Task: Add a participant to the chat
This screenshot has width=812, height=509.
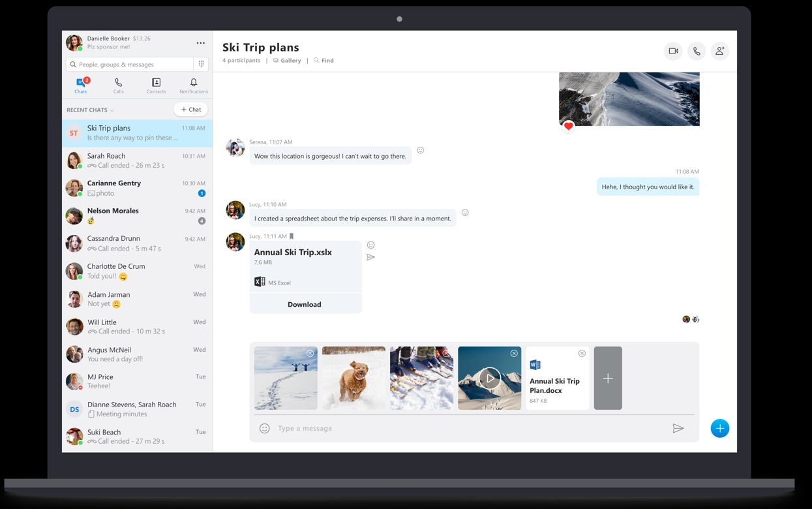Action: (719, 51)
